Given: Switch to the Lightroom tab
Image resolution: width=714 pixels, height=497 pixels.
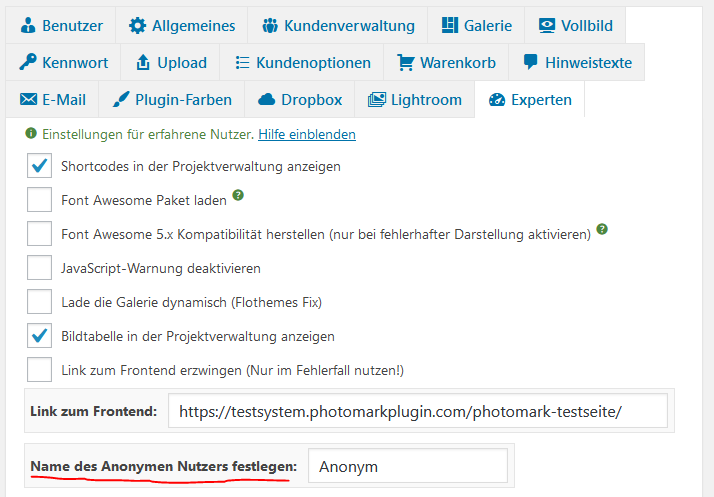Looking at the screenshot, I should 415,100.
